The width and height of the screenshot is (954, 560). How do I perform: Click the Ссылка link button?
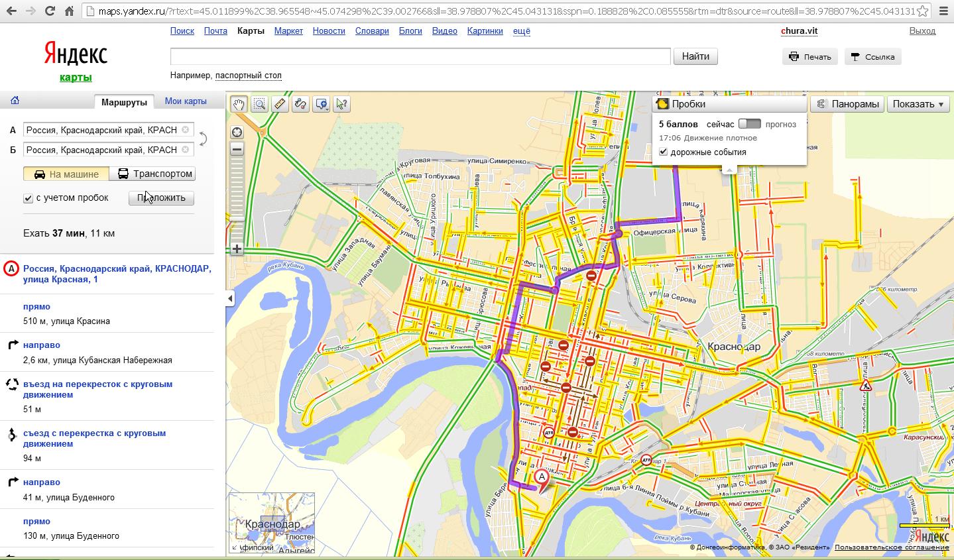[873, 57]
